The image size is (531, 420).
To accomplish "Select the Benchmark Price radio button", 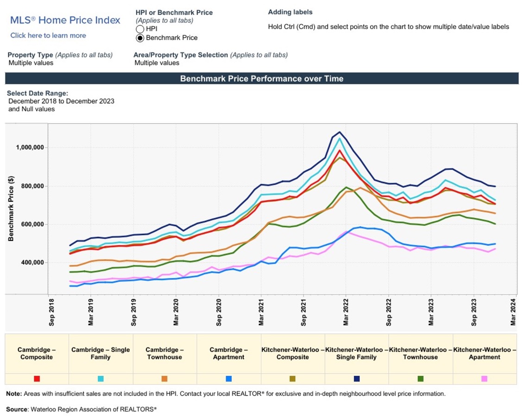I will click(x=139, y=38).
